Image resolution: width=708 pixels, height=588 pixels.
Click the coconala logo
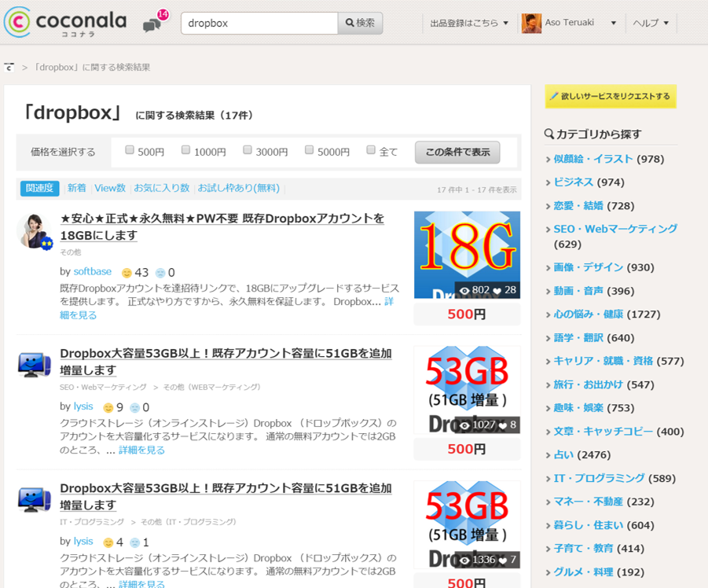(x=65, y=23)
